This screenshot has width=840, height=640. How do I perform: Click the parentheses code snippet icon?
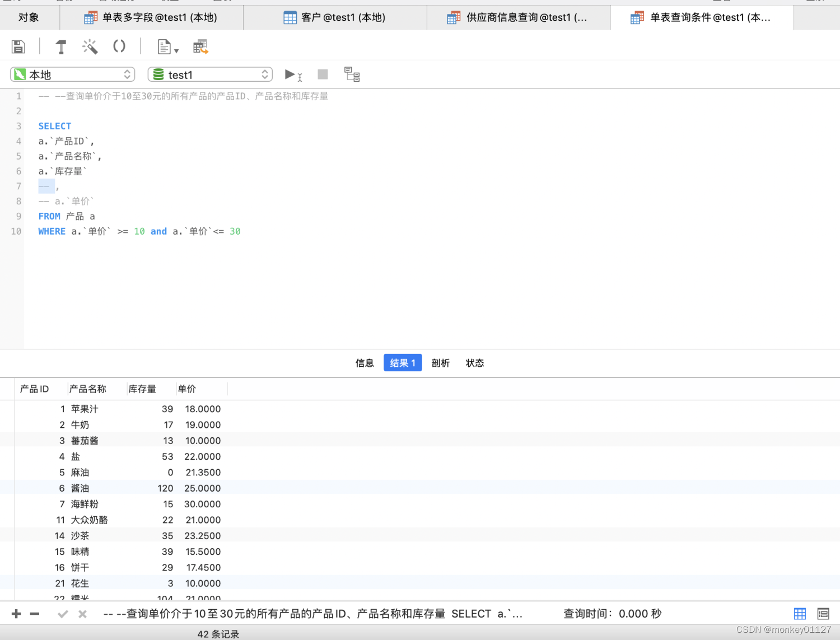119,46
